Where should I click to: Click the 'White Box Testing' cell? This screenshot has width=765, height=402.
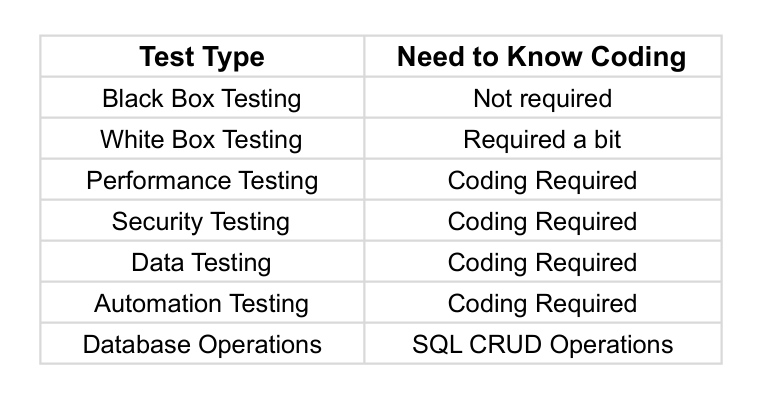click(202, 140)
